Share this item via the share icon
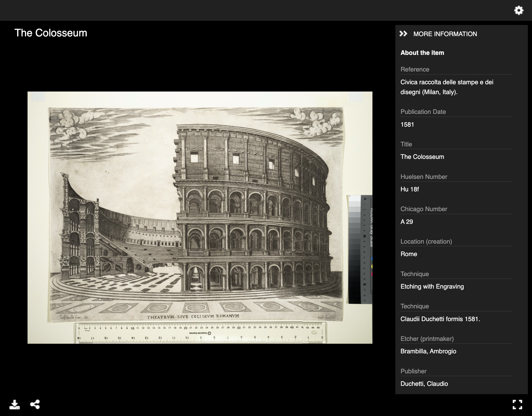 point(35,404)
